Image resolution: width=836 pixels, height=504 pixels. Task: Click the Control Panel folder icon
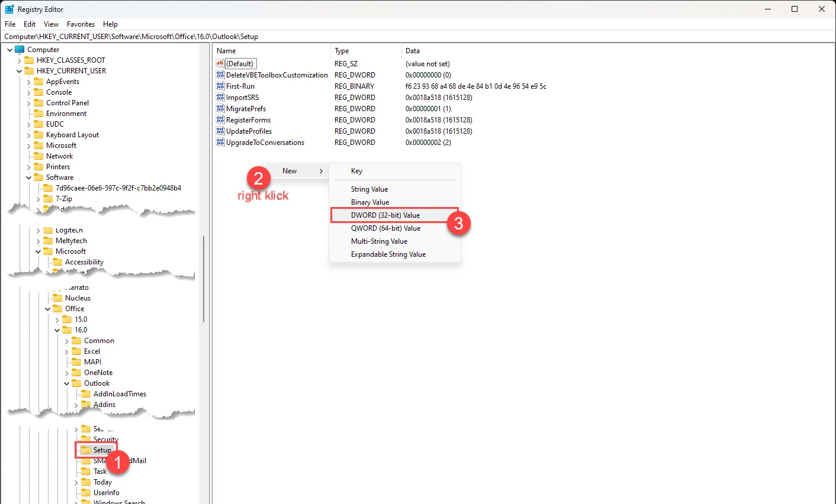pyautogui.click(x=38, y=103)
